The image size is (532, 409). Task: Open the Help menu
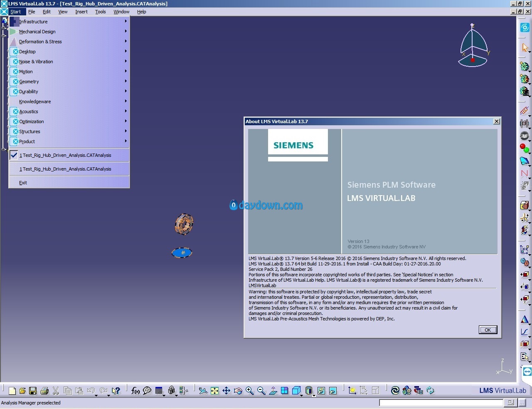(142, 12)
